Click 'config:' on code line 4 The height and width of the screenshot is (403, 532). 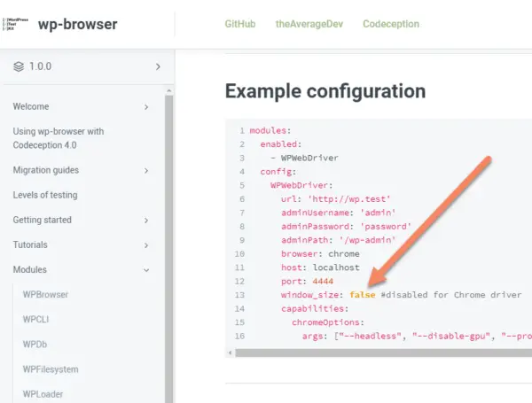pyautogui.click(x=278, y=172)
